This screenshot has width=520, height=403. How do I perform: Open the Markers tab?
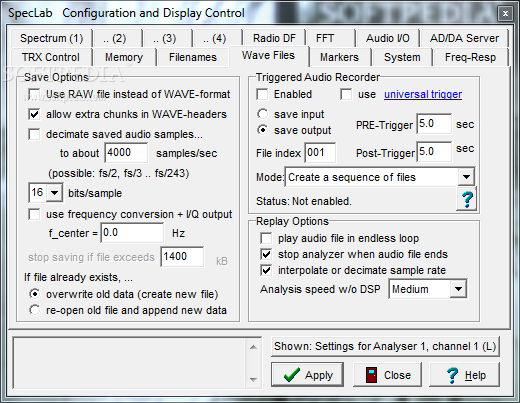[339, 57]
